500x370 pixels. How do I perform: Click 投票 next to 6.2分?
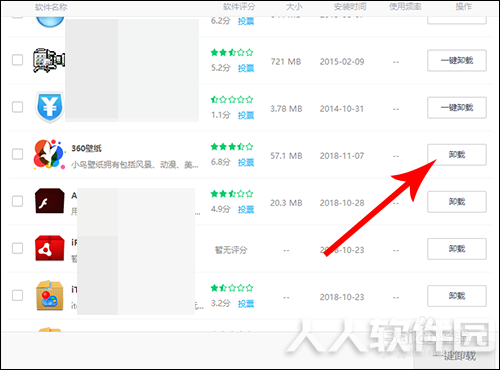(246, 21)
